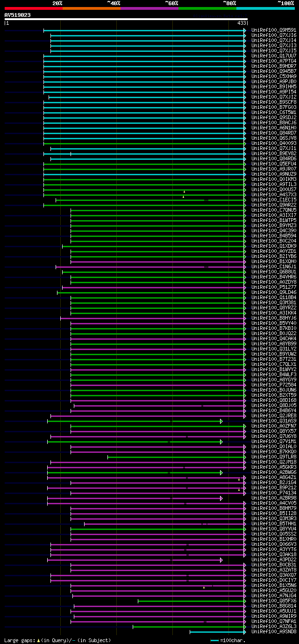299x644 pixels.
Task: Click the red ~20% identity legend segment
Action: [33, 8]
